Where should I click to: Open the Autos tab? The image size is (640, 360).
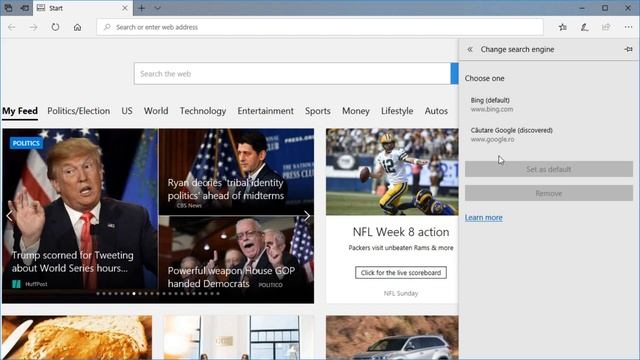(436, 111)
